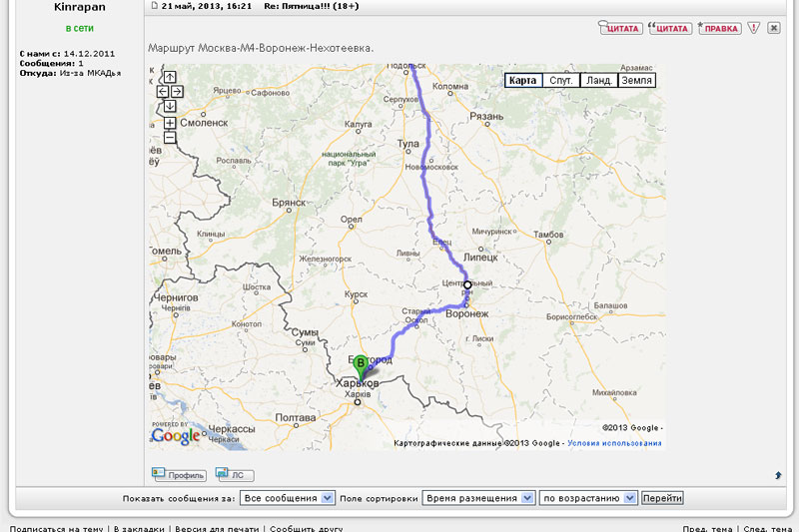Click the report post warning icon
The image size is (799, 532).
[754, 28]
